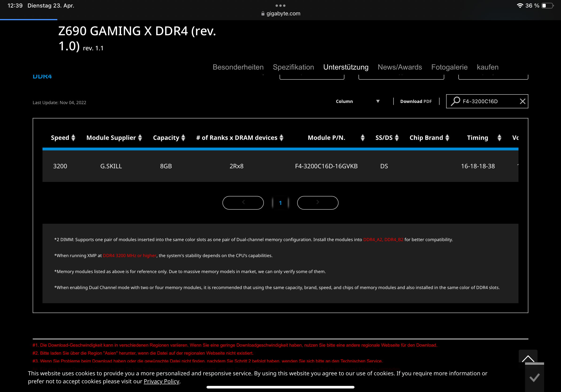Sort table by Speed column arrows

73,137
